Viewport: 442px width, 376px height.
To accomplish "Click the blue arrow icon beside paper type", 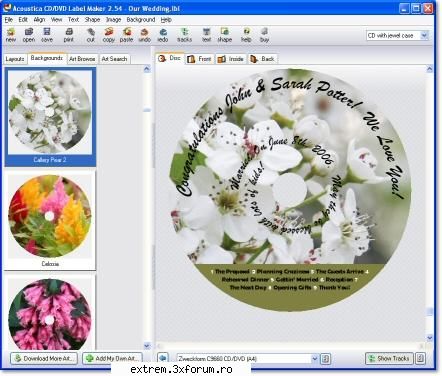I will point(163,358).
